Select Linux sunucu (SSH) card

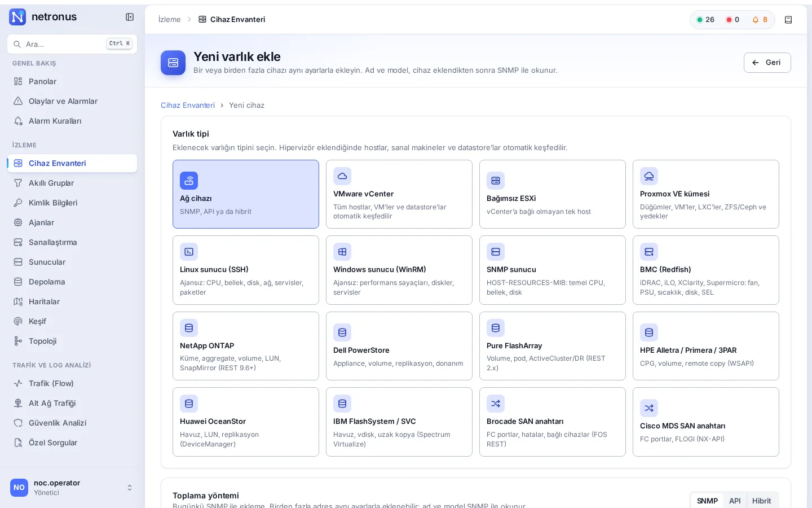(x=246, y=270)
